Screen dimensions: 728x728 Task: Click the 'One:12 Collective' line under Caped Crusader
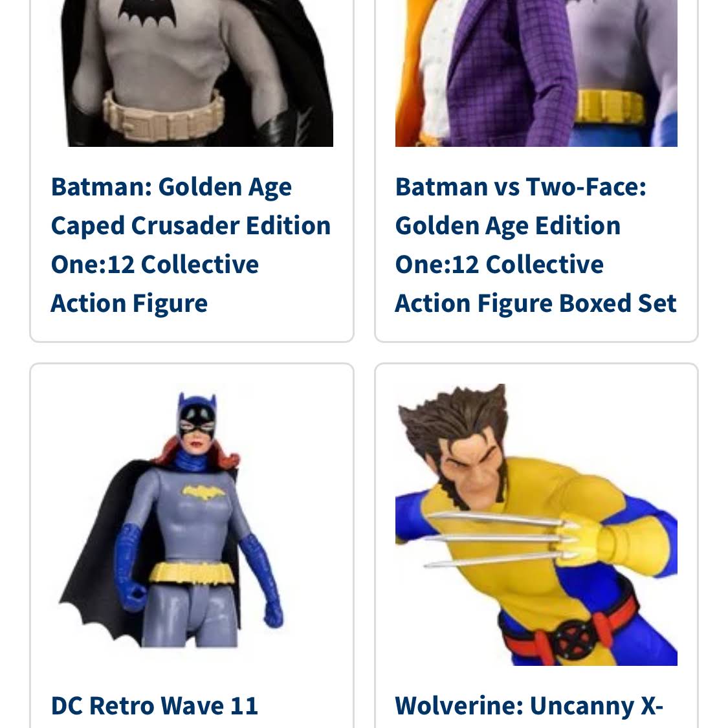point(155,265)
